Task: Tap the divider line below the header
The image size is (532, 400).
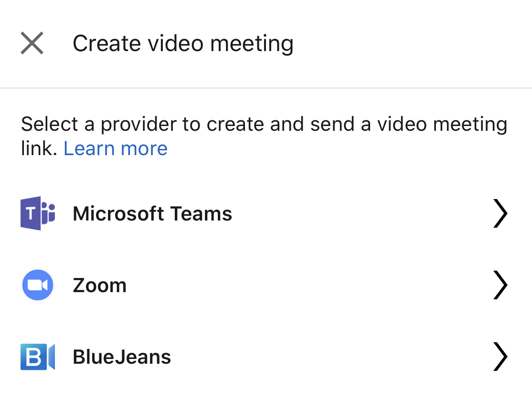Action: pyautogui.click(x=266, y=88)
